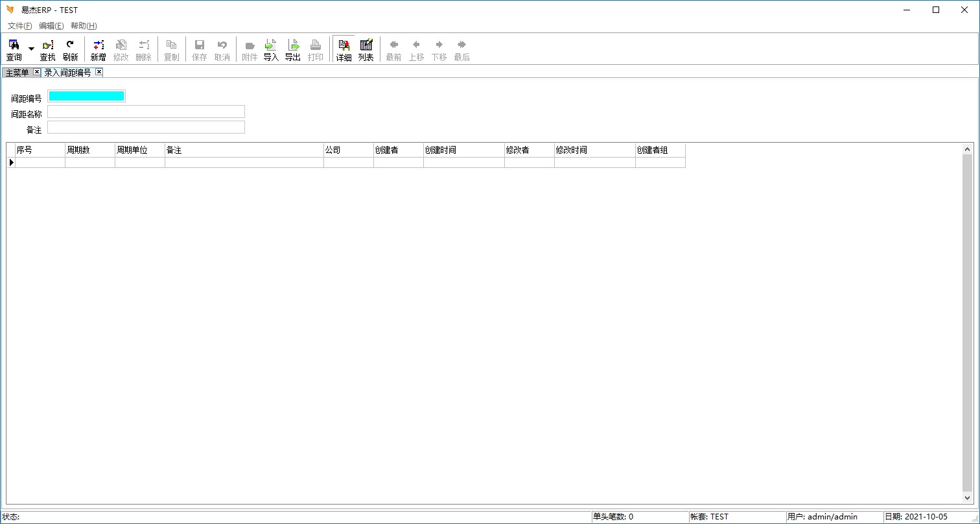Click the 查询 (Query) toolbar icon
The image size is (980, 524).
[x=14, y=49]
